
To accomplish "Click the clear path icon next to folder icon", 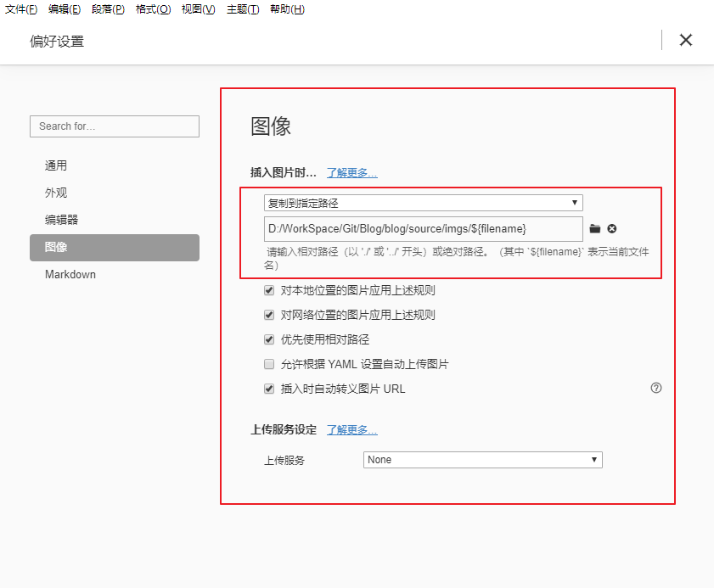I will pos(612,228).
